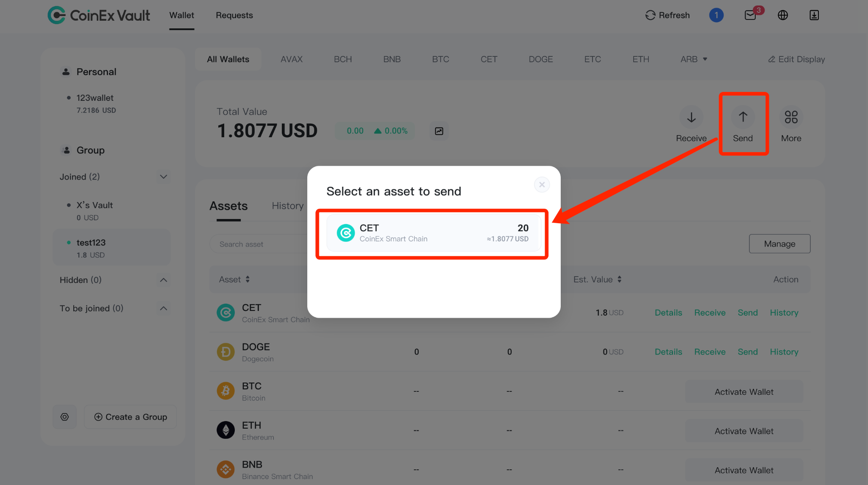The height and width of the screenshot is (485, 868).
Task: Switch to the Requests tab
Action: point(234,15)
